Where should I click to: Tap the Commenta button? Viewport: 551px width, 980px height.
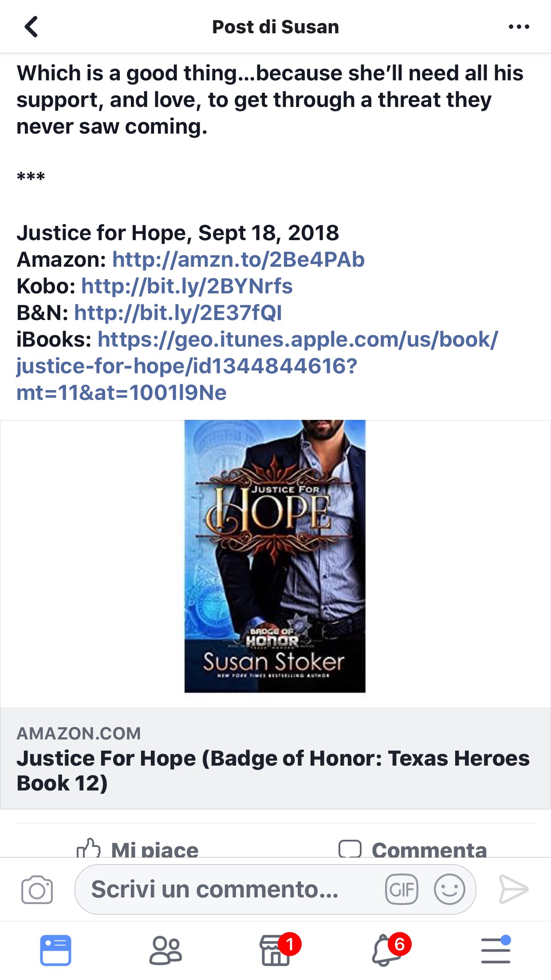[413, 849]
